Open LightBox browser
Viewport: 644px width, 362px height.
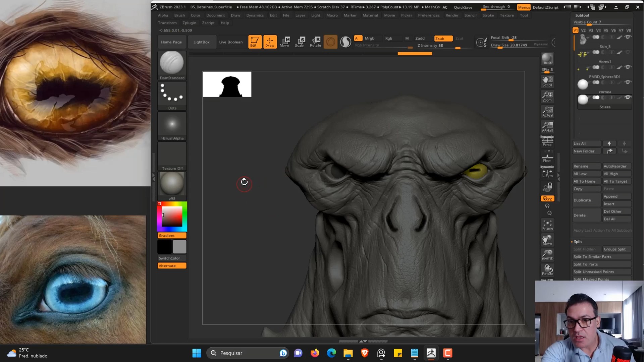click(x=201, y=42)
